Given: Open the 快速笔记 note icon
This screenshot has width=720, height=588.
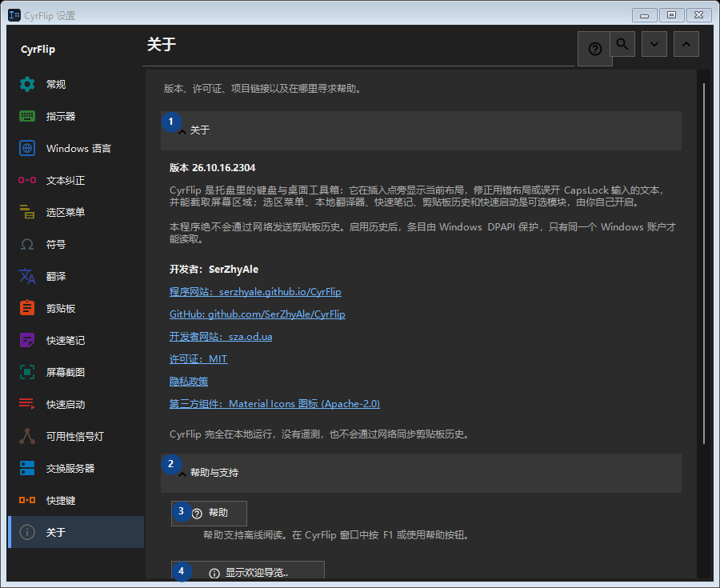Looking at the screenshot, I should coord(27,340).
